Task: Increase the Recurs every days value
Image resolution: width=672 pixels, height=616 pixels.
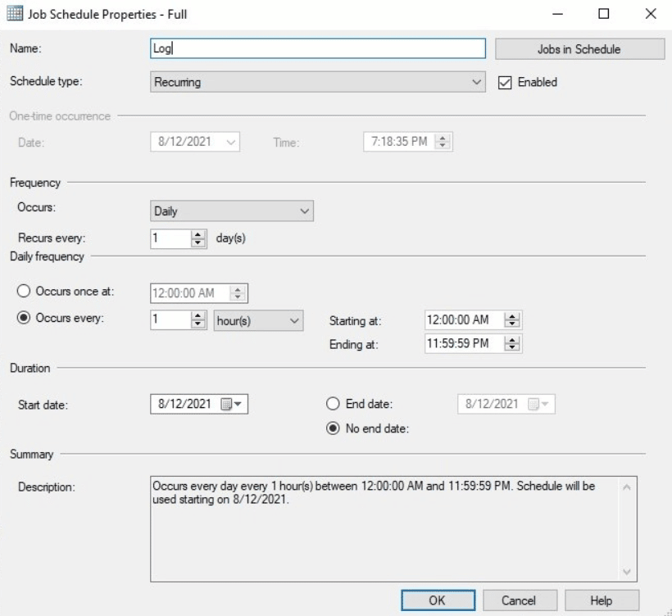Action: [x=198, y=234]
